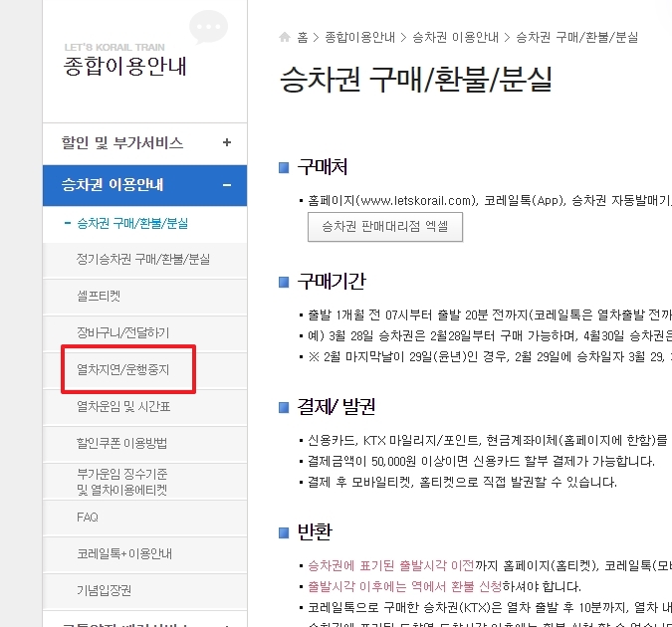Open 셀프티켓 sidebar item
The width and height of the screenshot is (672, 627).
[99, 297]
